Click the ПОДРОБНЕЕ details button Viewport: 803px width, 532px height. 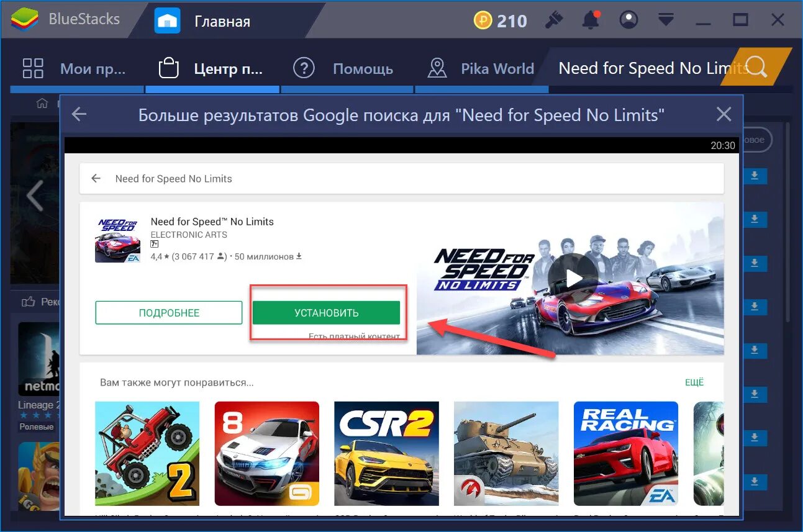click(169, 313)
